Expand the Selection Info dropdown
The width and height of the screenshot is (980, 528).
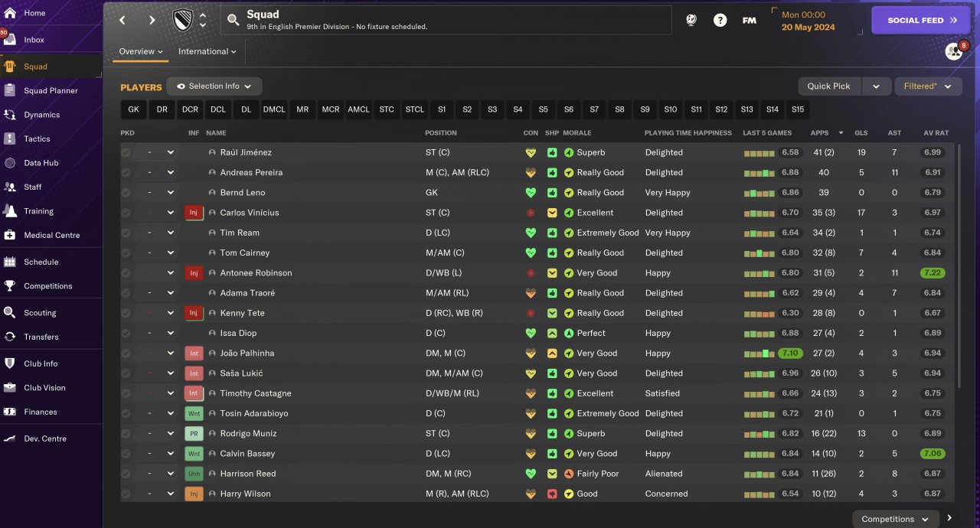pos(214,86)
